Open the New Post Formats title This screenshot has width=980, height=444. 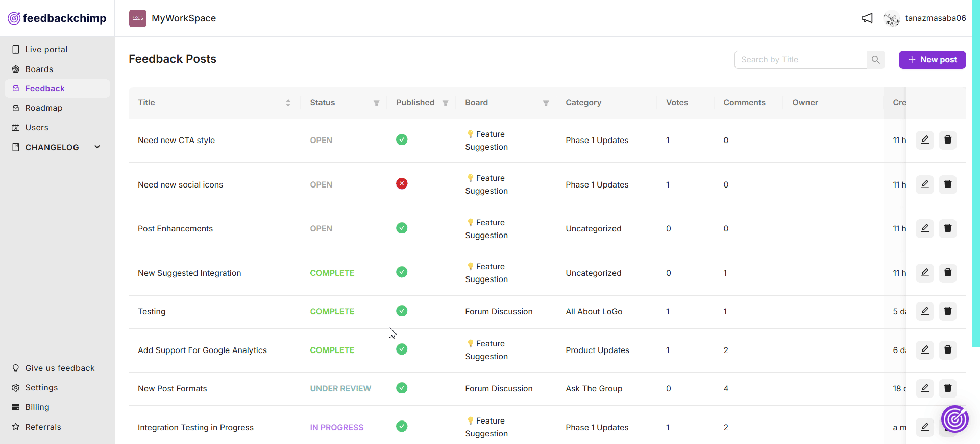pyautogui.click(x=172, y=388)
